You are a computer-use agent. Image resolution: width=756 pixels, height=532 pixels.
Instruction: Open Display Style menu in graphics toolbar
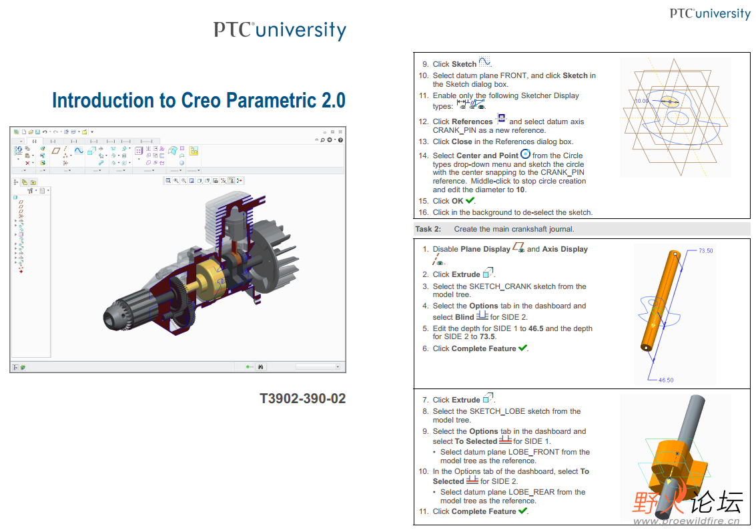click(x=200, y=180)
